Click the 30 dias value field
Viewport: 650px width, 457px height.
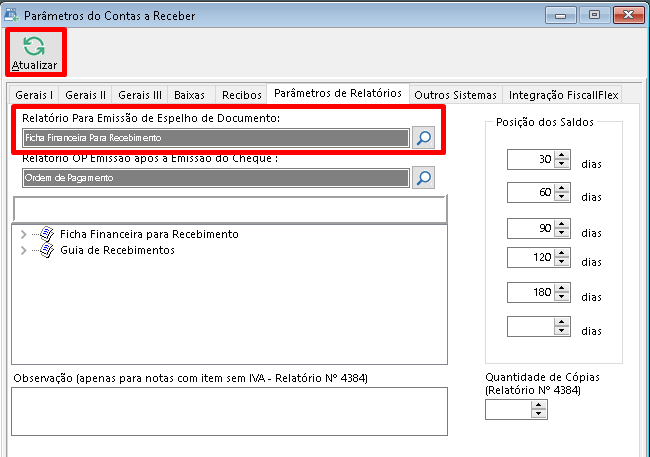[x=531, y=160]
